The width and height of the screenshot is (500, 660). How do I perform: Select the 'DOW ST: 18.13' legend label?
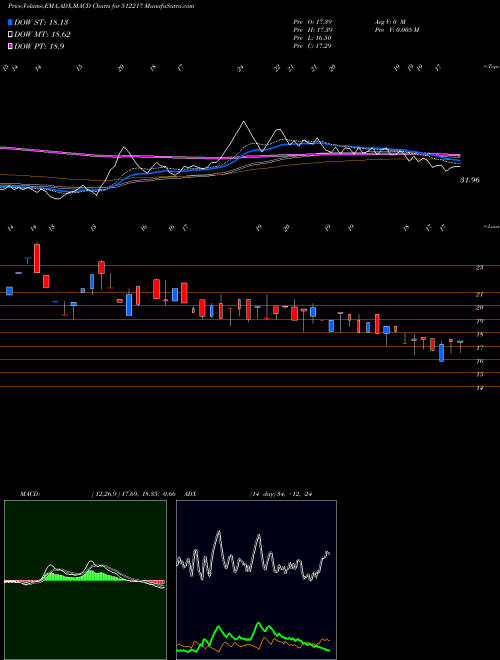pyautogui.click(x=41, y=22)
